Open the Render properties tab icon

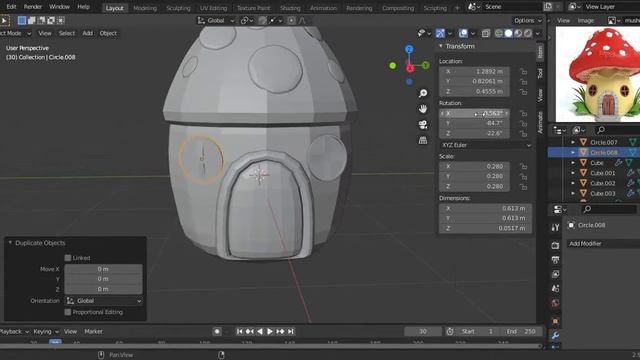tap(555, 245)
